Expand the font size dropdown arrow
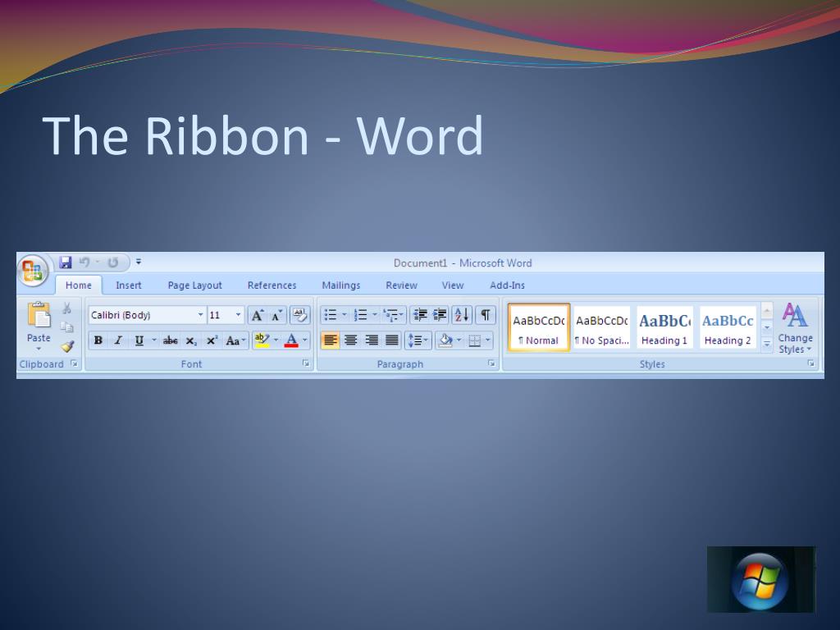This screenshot has height=630, width=840. [x=239, y=315]
